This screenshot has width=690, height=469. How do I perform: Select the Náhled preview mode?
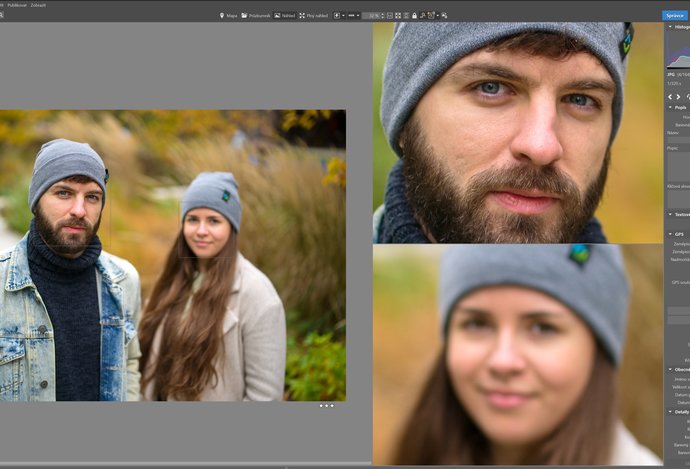pyautogui.click(x=285, y=16)
